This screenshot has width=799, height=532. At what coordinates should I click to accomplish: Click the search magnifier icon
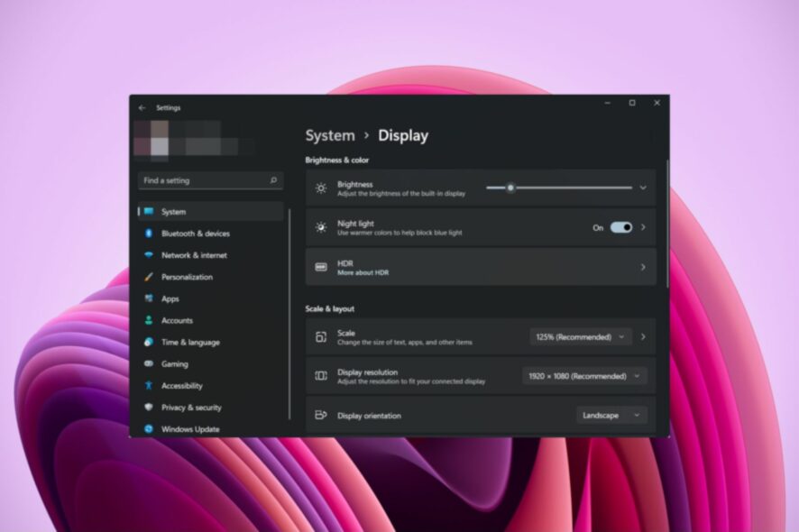click(x=273, y=180)
